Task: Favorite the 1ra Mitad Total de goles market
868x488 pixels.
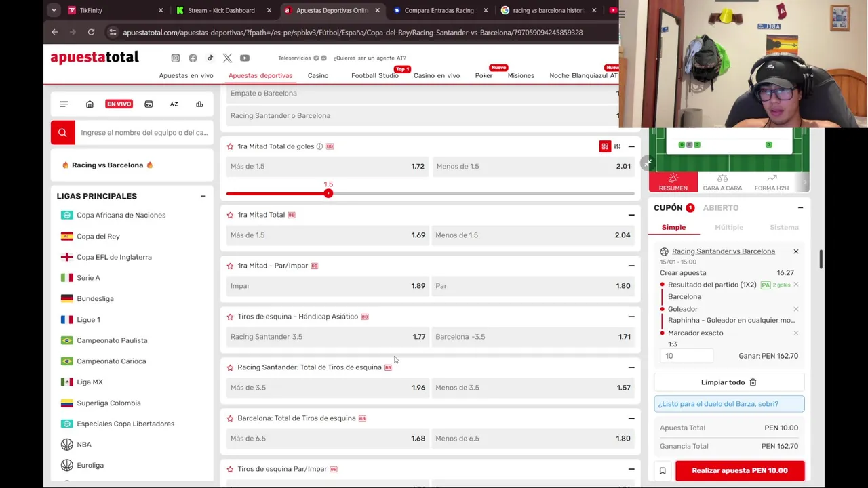Action: (x=231, y=146)
